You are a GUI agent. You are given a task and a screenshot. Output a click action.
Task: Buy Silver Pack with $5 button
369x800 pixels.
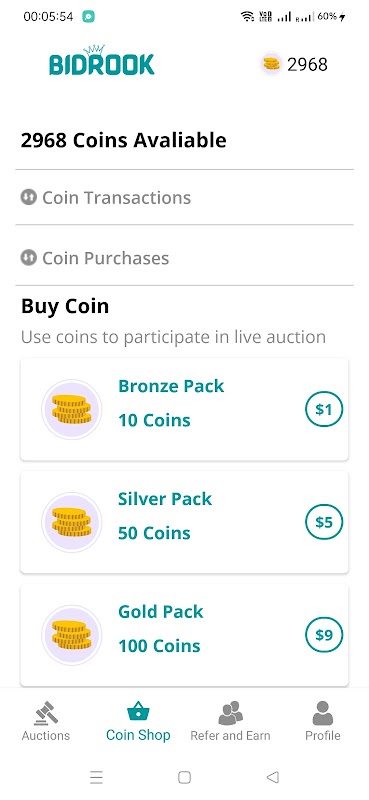(324, 522)
